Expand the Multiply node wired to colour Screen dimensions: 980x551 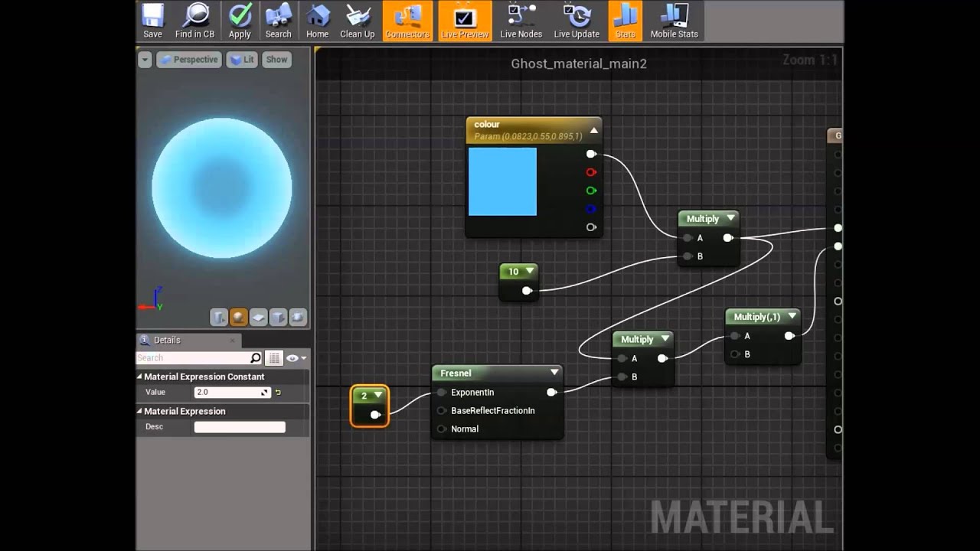tap(730, 218)
